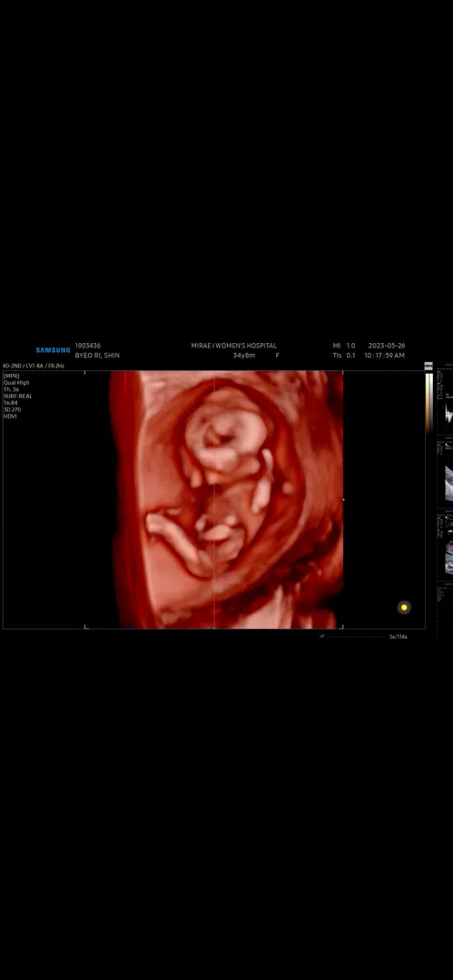Click the 2023-05-26 exam date
This screenshot has height=980, width=453.
pyautogui.click(x=387, y=345)
